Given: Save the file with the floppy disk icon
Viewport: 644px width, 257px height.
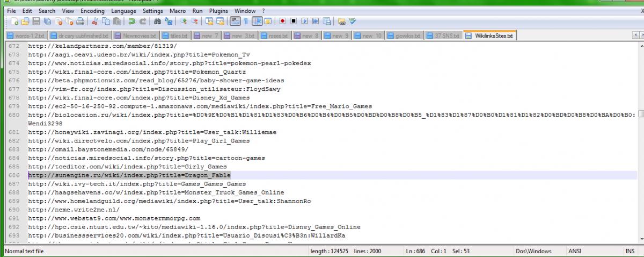Looking at the screenshot, I should (36, 22).
